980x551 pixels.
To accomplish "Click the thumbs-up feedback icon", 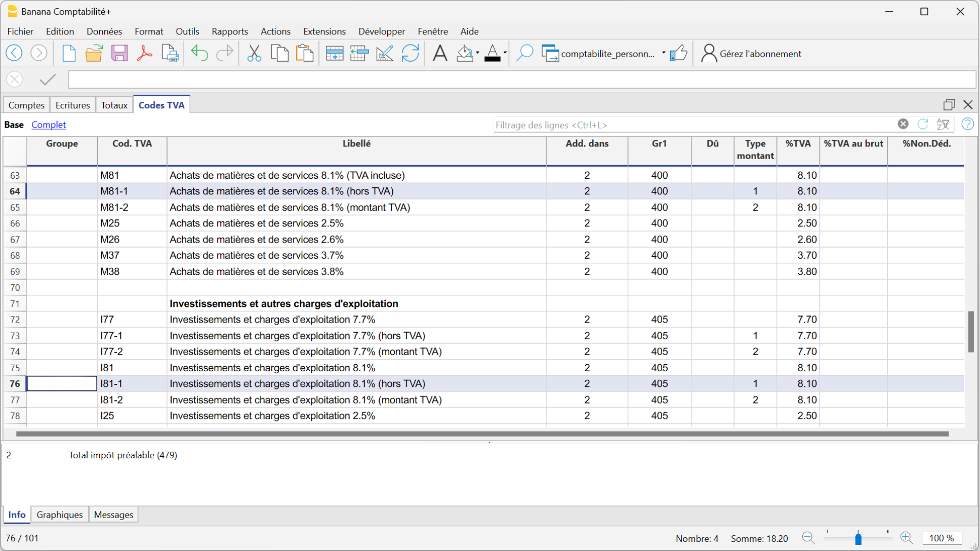I will click(x=678, y=53).
